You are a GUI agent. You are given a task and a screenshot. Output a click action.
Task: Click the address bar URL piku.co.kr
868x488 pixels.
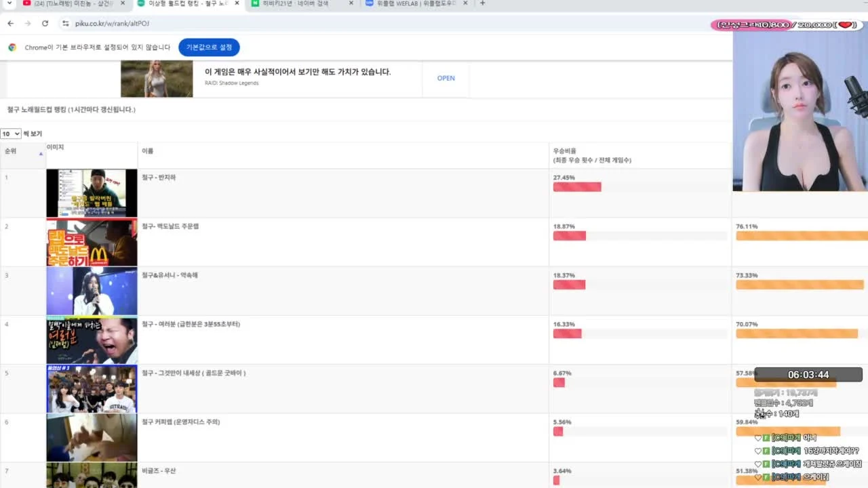(x=112, y=23)
